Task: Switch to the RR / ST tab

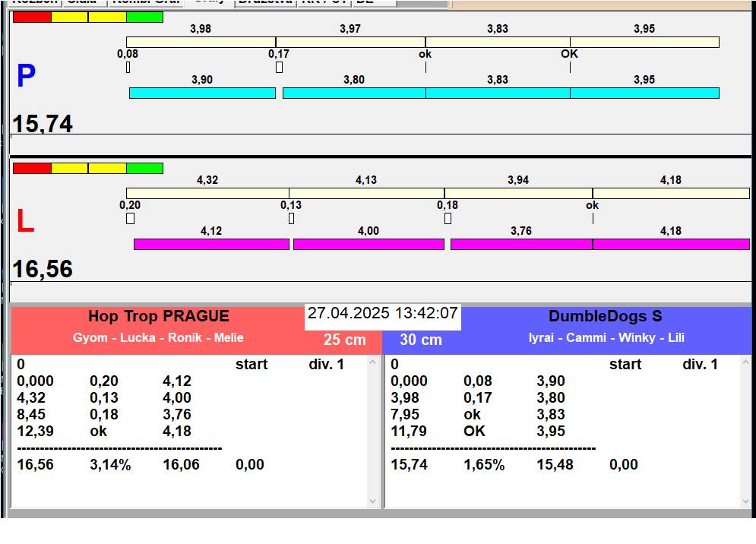Action: click(x=324, y=2)
